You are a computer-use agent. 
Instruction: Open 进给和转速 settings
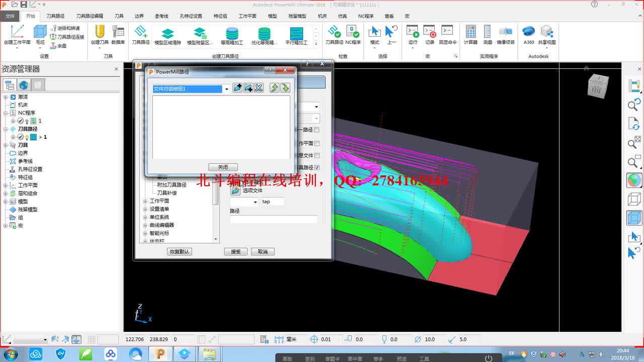click(65, 28)
